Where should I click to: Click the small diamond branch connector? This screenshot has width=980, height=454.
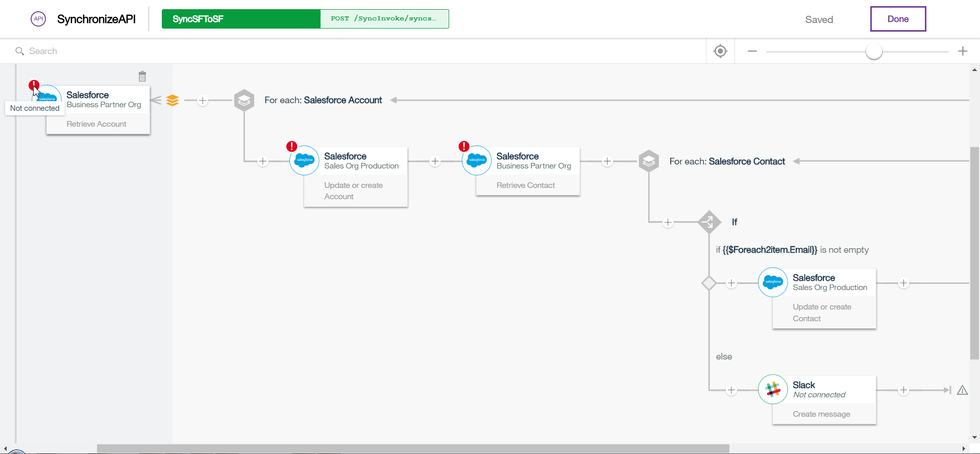[x=709, y=283]
